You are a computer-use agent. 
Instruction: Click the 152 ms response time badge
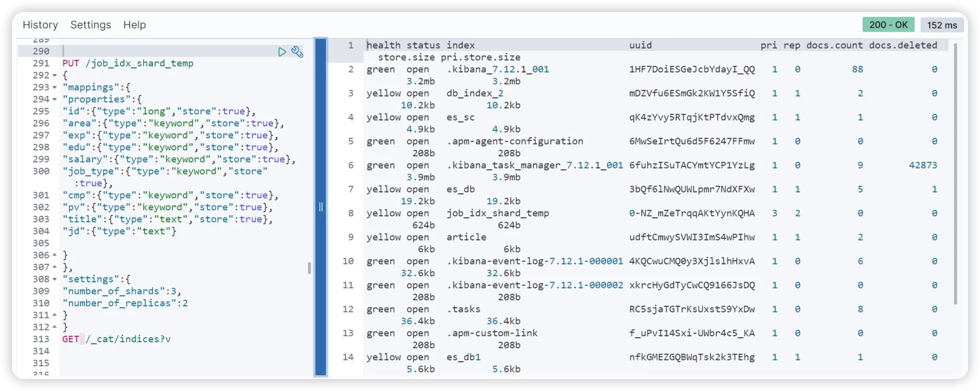(x=942, y=25)
